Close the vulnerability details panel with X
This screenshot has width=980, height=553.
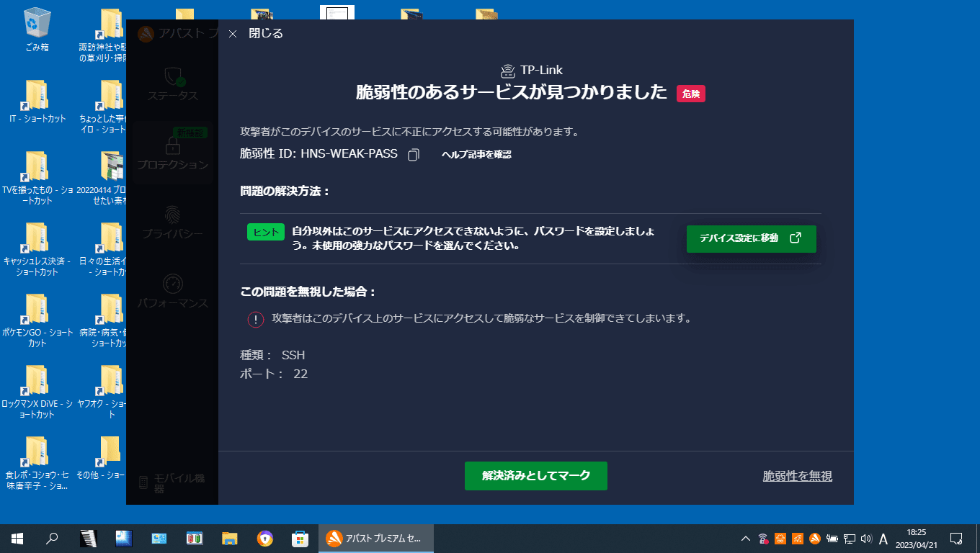232,34
